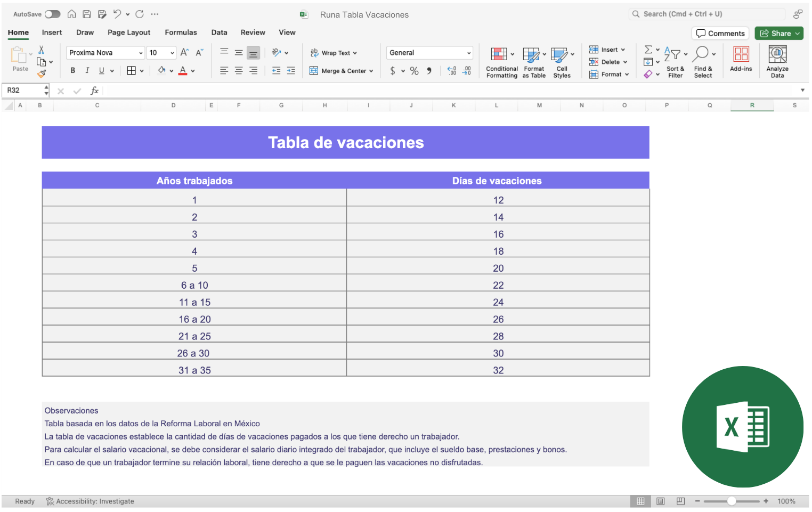The image size is (812, 512).
Task: Open Find & Select
Action: pyautogui.click(x=703, y=62)
